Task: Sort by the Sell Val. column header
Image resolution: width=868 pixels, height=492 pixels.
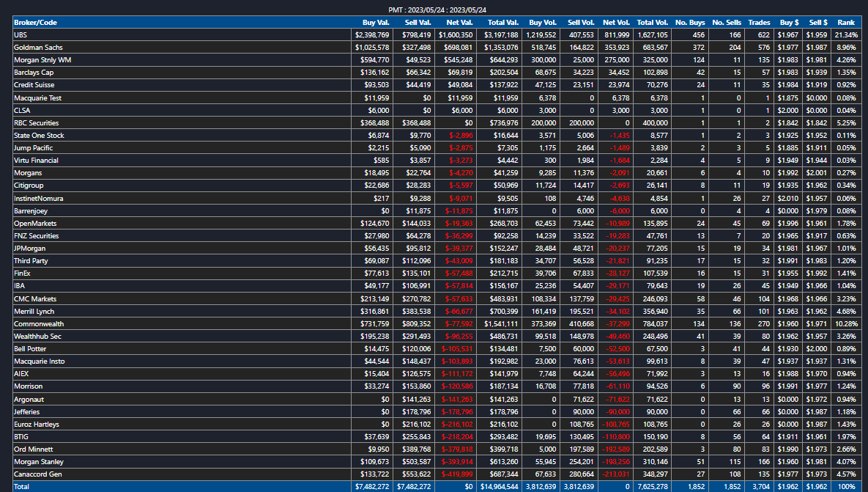Action: tap(418, 23)
